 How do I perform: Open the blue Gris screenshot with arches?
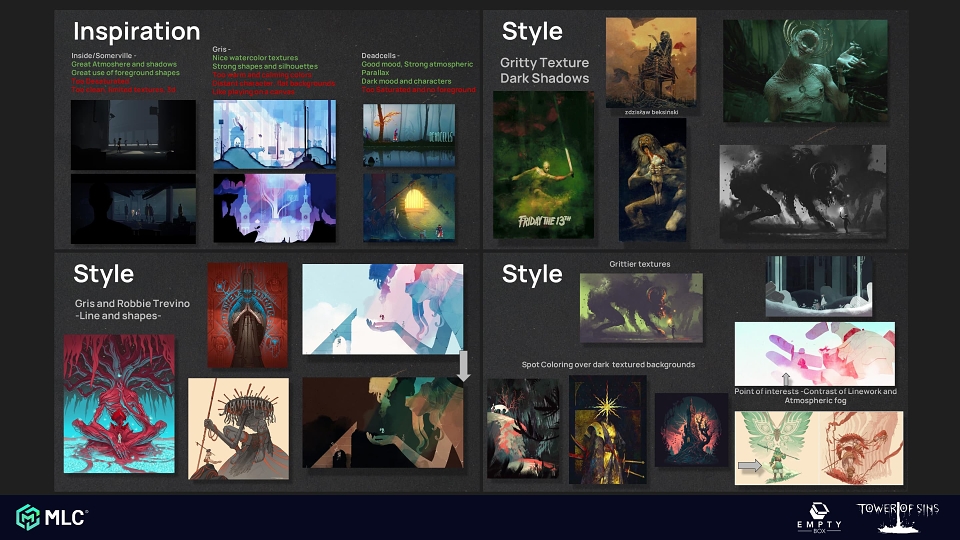click(x=274, y=135)
